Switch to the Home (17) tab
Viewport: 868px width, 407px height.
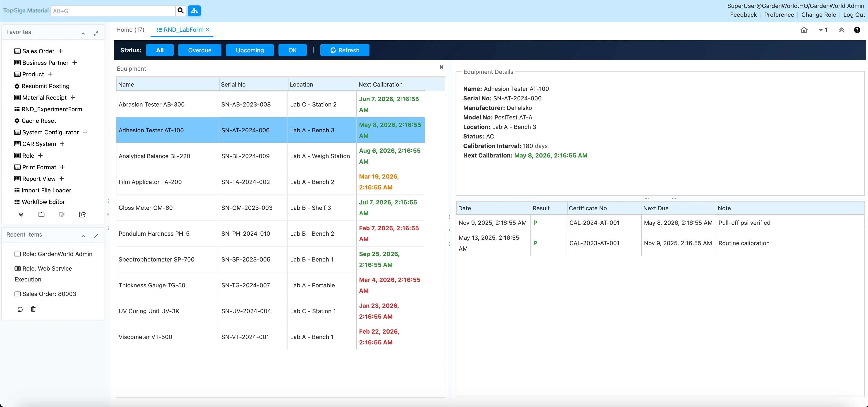pos(130,30)
